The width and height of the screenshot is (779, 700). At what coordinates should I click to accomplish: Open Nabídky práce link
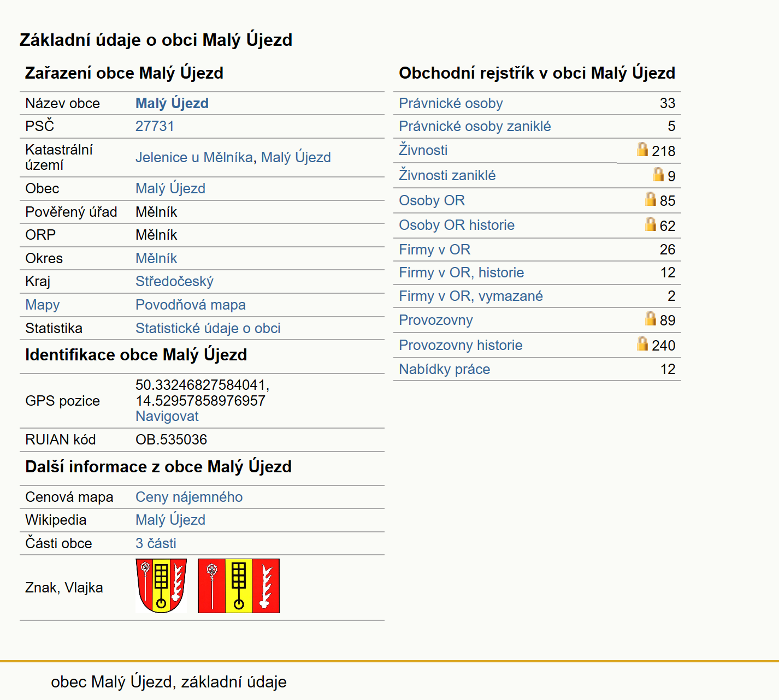click(445, 369)
